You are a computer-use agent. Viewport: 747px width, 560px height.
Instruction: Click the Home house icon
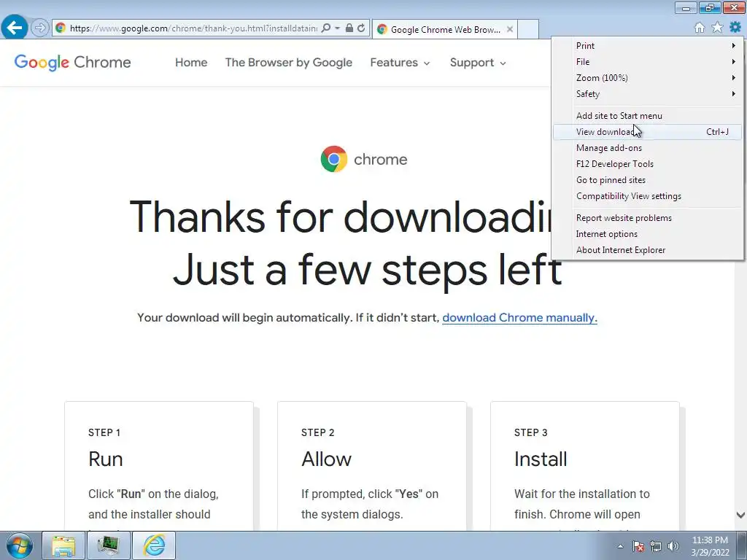click(x=700, y=28)
